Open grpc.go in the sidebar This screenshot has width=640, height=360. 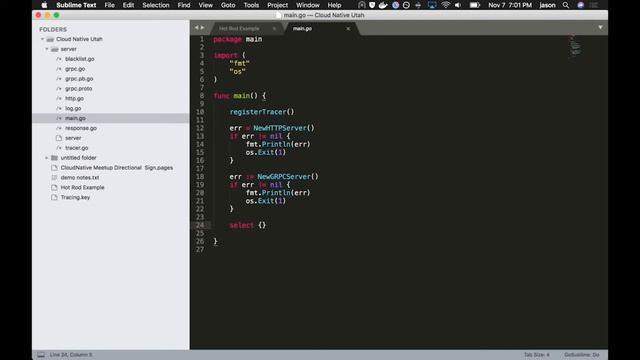coord(75,69)
